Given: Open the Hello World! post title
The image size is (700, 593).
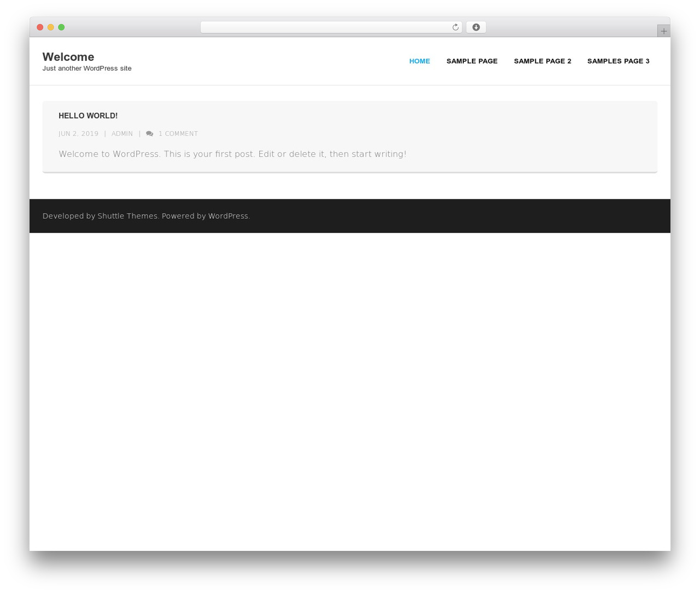Looking at the screenshot, I should [88, 116].
